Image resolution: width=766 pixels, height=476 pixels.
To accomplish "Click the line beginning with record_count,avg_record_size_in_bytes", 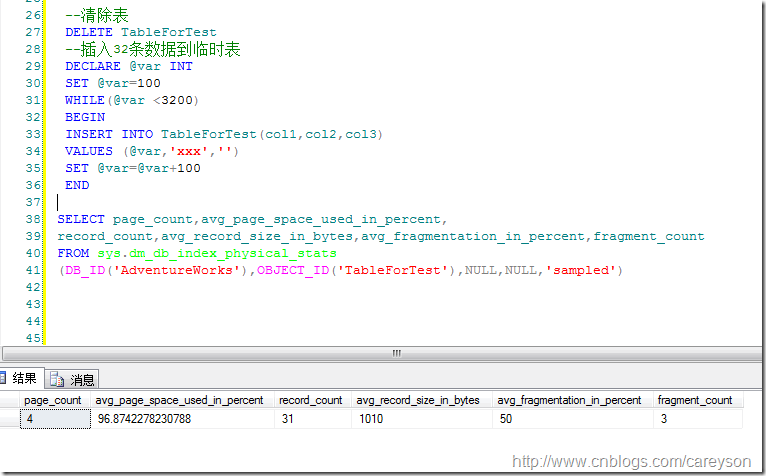I will pyautogui.click(x=381, y=237).
